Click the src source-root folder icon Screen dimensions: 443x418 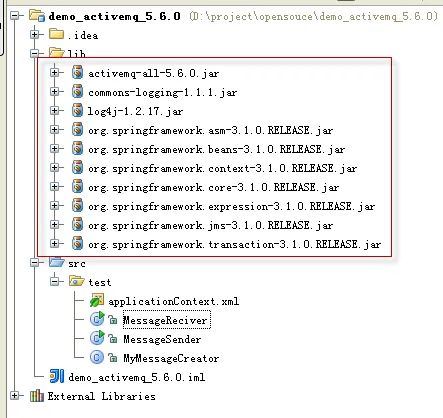(x=57, y=262)
